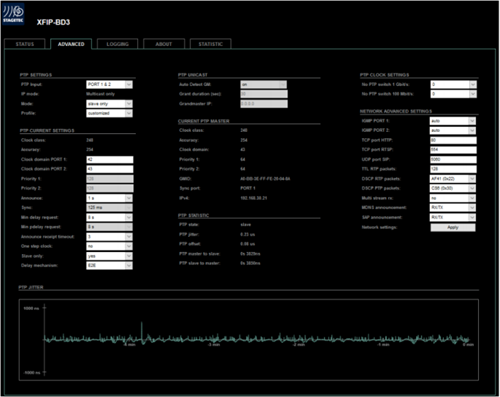The image size is (500, 397).
Task: Open the MDNS announcement dropdown
Action: (x=453, y=208)
